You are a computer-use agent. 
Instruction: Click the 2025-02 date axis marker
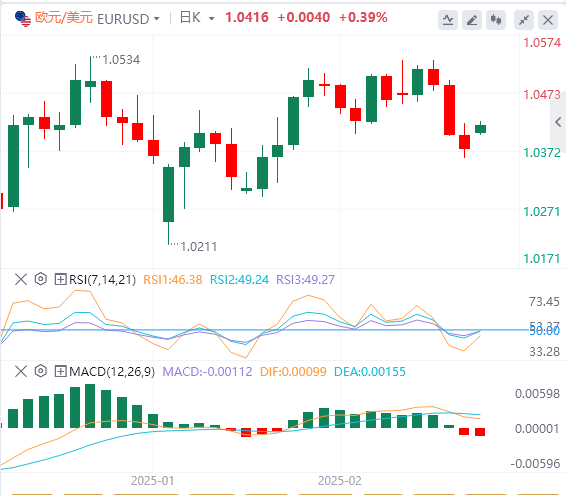pyautogui.click(x=340, y=481)
